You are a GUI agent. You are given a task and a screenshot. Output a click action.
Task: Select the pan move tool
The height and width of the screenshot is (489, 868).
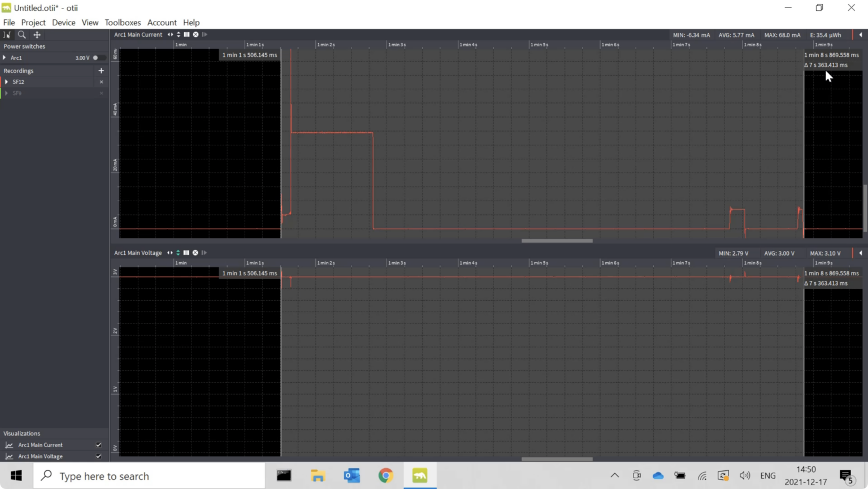pyautogui.click(x=37, y=34)
